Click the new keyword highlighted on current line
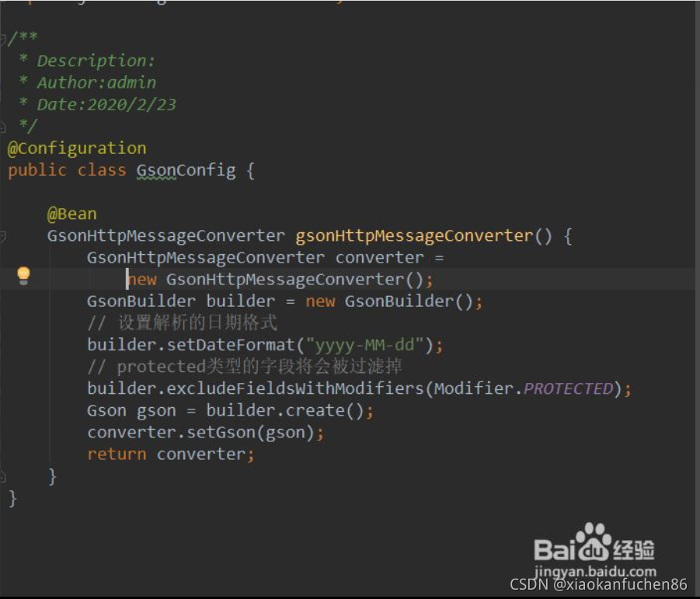 click(x=143, y=279)
